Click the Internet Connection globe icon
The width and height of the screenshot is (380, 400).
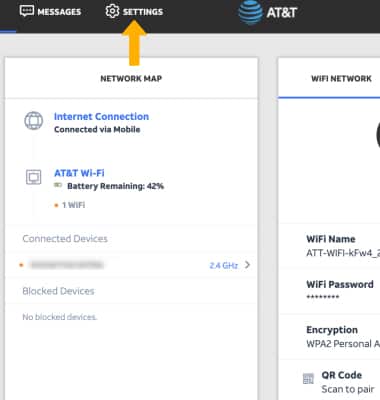click(x=34, y=121)
